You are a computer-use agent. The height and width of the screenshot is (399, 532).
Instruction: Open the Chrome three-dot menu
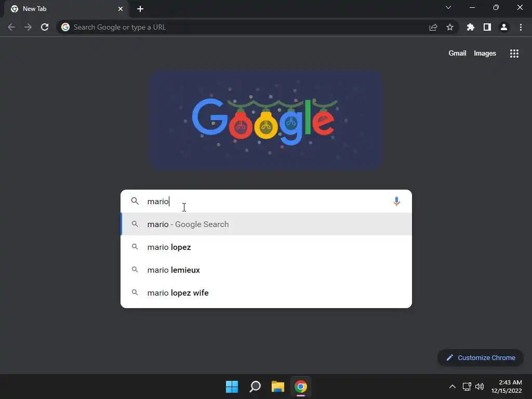(x=521, y=27)
